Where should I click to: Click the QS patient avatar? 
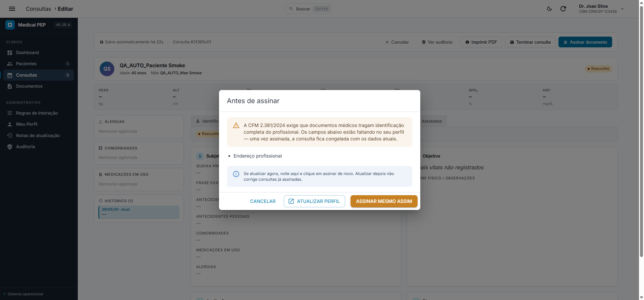click(107, 69)
